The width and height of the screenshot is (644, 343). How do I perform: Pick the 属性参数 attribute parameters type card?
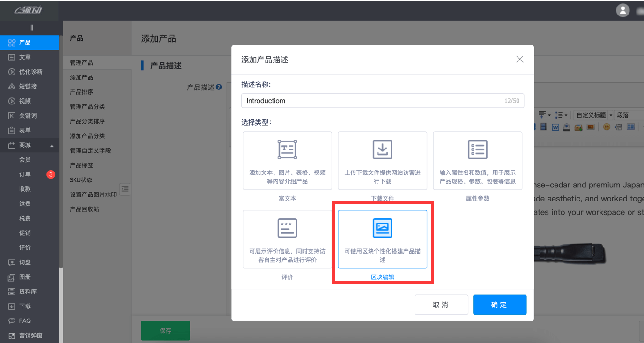477,160
